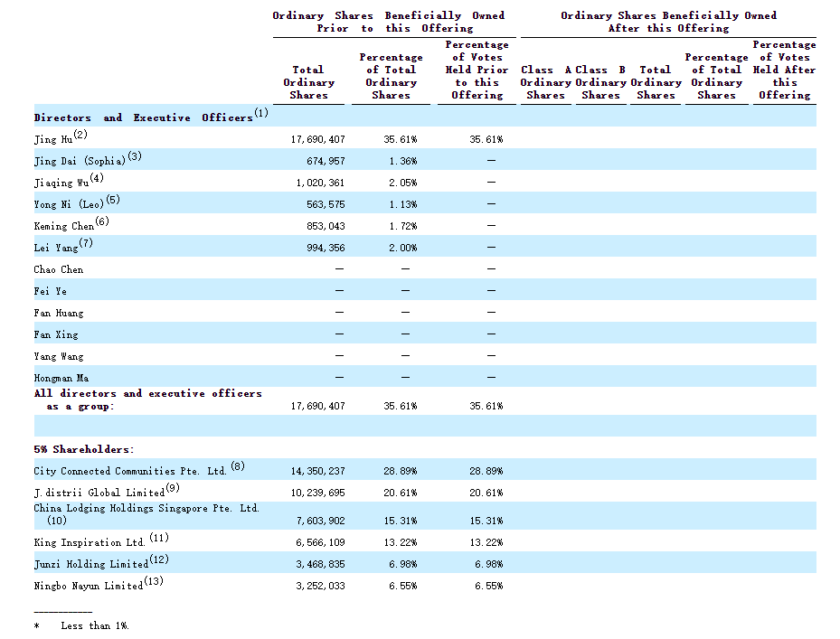840x639 pixels.
Task: Click the value '994,356'
Action: click(326, 248)
